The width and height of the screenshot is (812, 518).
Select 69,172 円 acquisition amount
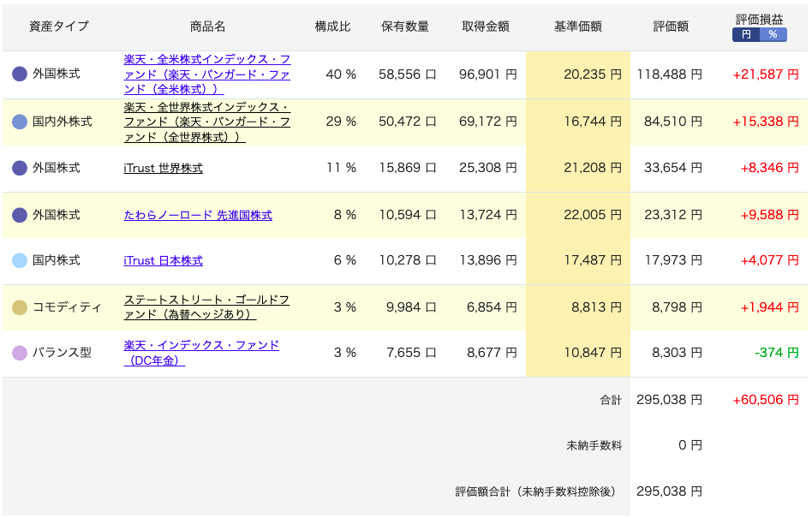point(488,122)
